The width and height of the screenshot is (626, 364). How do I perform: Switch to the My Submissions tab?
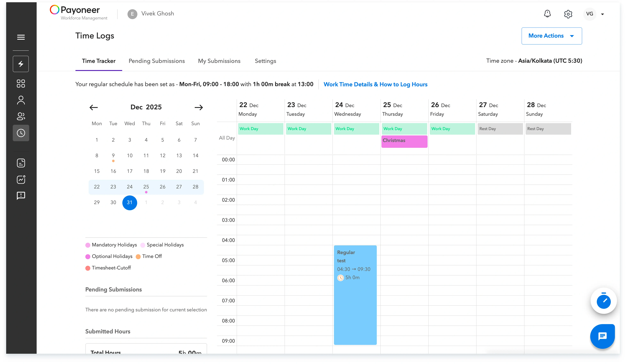(x=219, y=61)
